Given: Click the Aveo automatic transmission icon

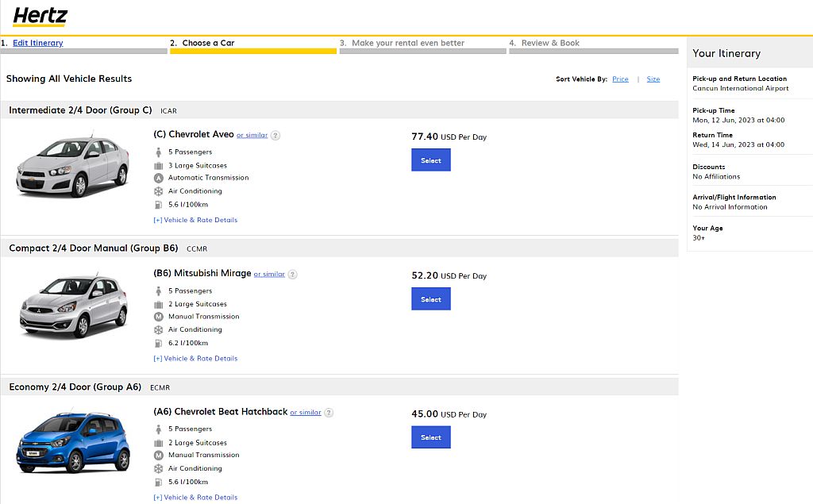Looking at the screenshot, I should [159, 178].
